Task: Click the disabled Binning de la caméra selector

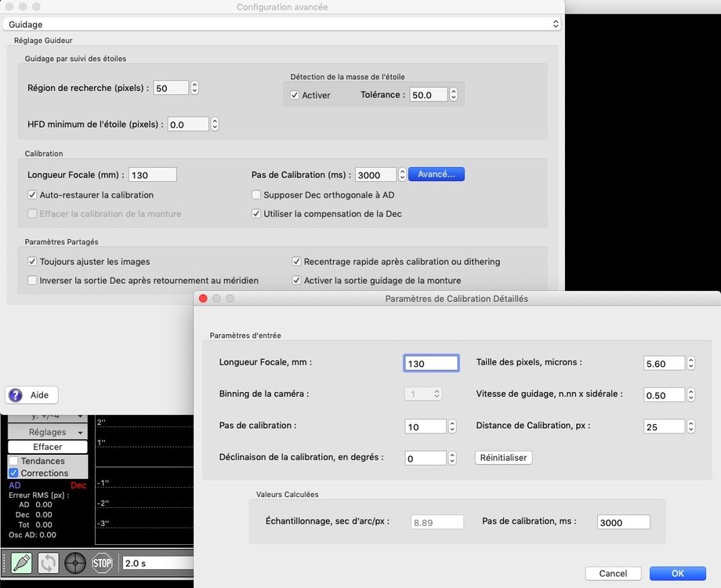Action: point(423,394)
